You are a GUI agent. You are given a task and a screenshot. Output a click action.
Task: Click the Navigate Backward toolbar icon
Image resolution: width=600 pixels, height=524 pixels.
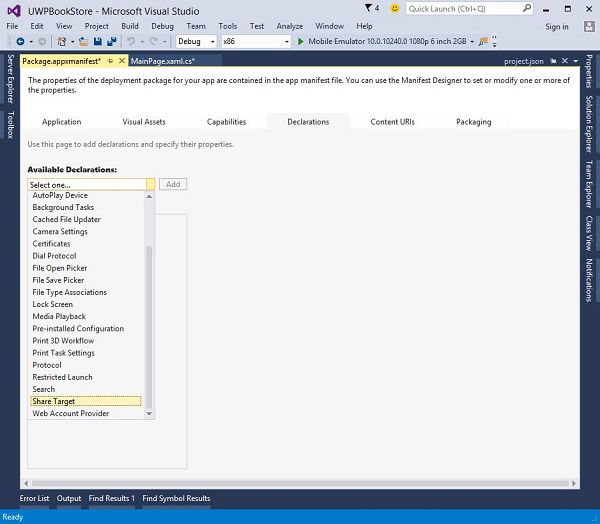click(x=20, y=42)
